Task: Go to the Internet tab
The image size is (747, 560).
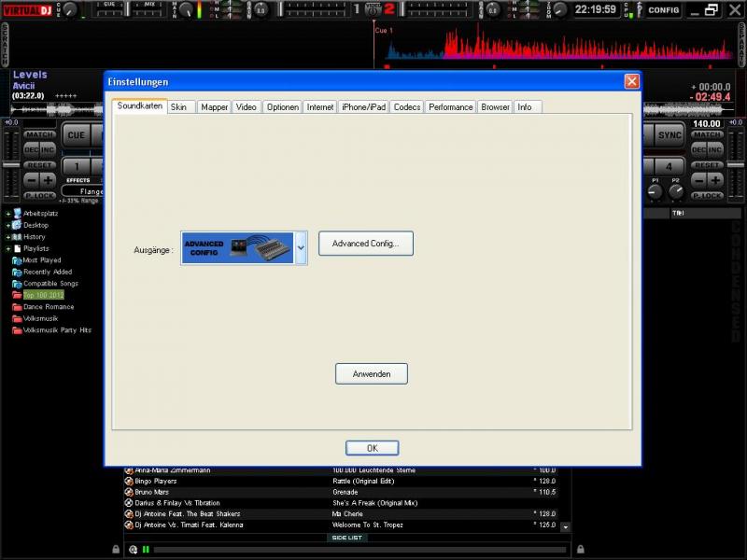Action: click(319, 107)
